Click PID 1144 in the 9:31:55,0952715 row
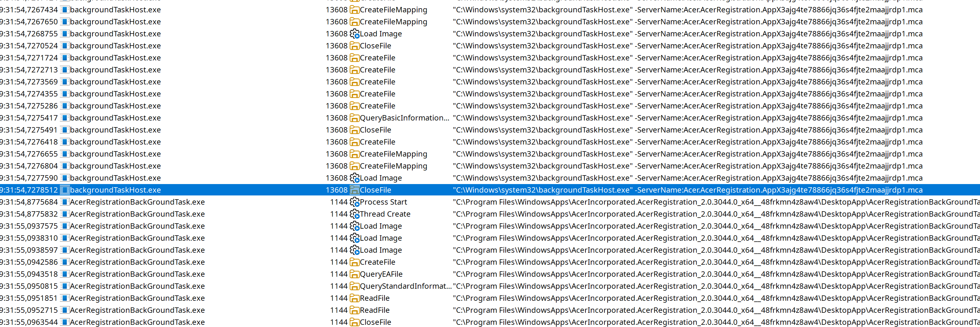The image size is (980, 327). pyautogui.click(x=339, y=310)
